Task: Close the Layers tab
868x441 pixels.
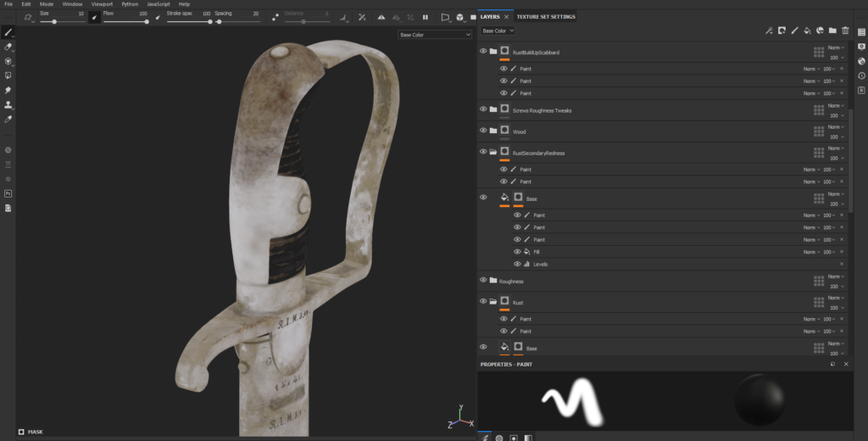Action: (506, 17)
